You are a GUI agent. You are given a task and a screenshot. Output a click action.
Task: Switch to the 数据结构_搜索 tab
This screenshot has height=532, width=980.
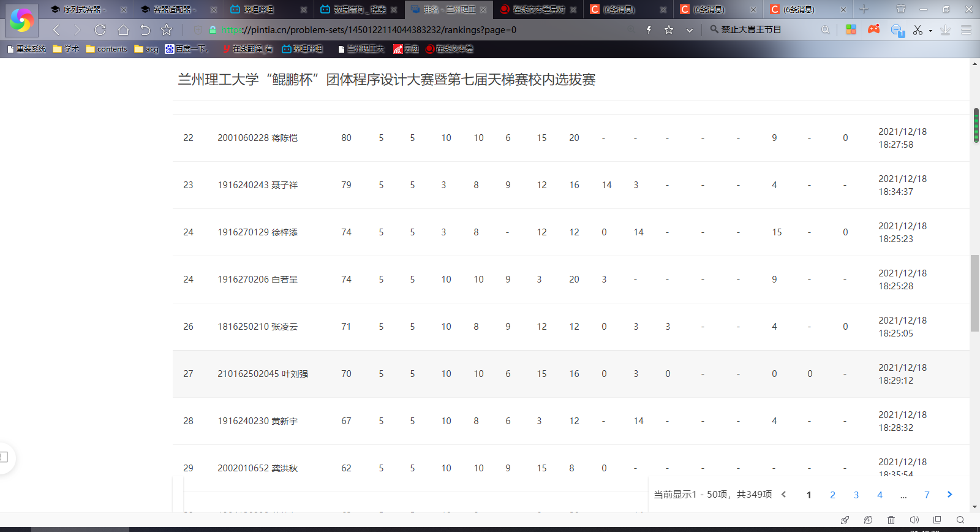[x=358, y=10]
